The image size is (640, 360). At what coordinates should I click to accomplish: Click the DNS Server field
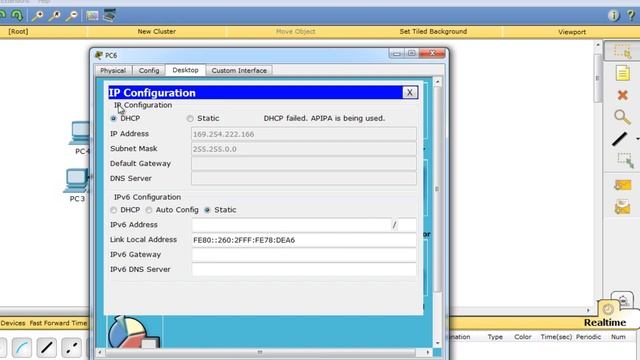[x=304, y=178]
